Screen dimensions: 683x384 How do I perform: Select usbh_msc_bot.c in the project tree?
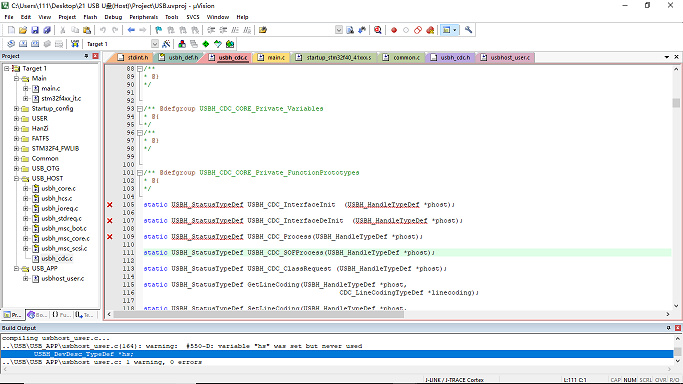point(64,229)
